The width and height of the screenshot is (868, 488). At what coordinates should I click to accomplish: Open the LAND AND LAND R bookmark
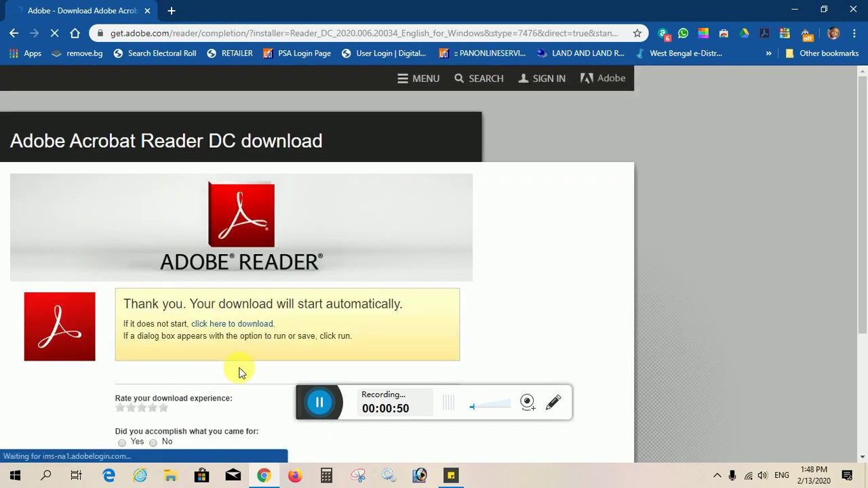tap(580, 54)
